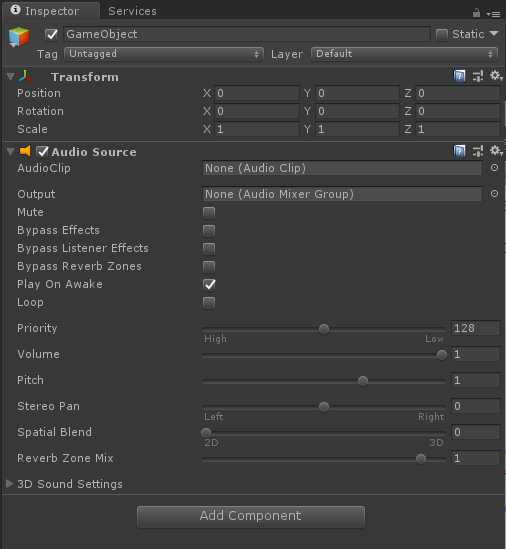The height and width of the screenshot is (549, 506).
Task: Open the Layer dropdown showing Default
Action: pyautogui.click(x=404, y=54)
